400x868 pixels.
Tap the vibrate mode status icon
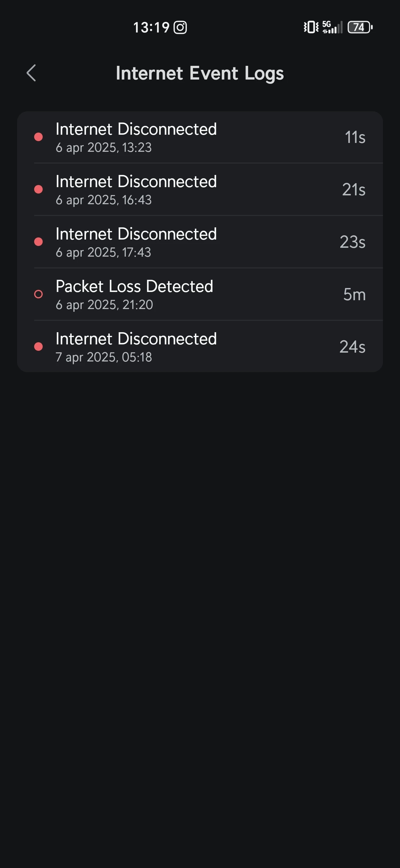(311, 27)
